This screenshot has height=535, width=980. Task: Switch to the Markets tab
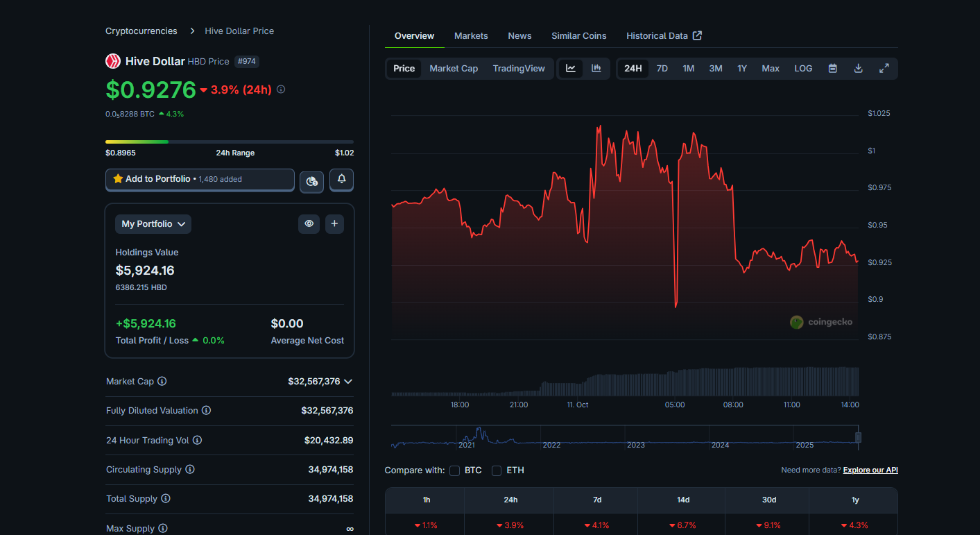(x=471, y=35)
